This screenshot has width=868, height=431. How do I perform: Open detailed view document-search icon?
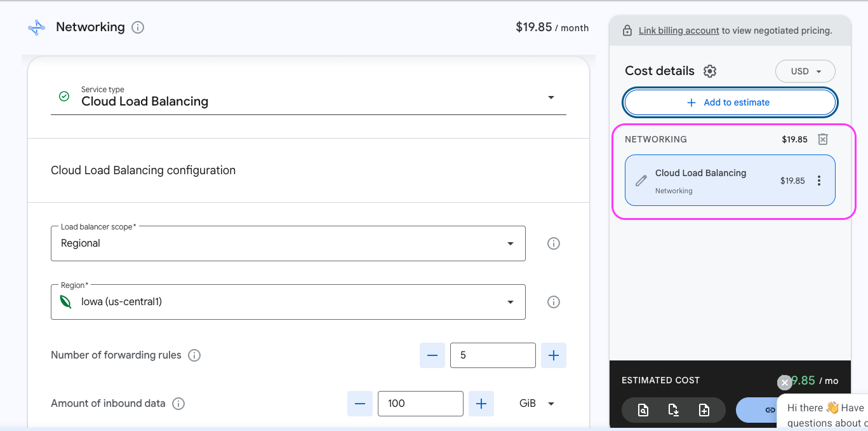(643, 411)
